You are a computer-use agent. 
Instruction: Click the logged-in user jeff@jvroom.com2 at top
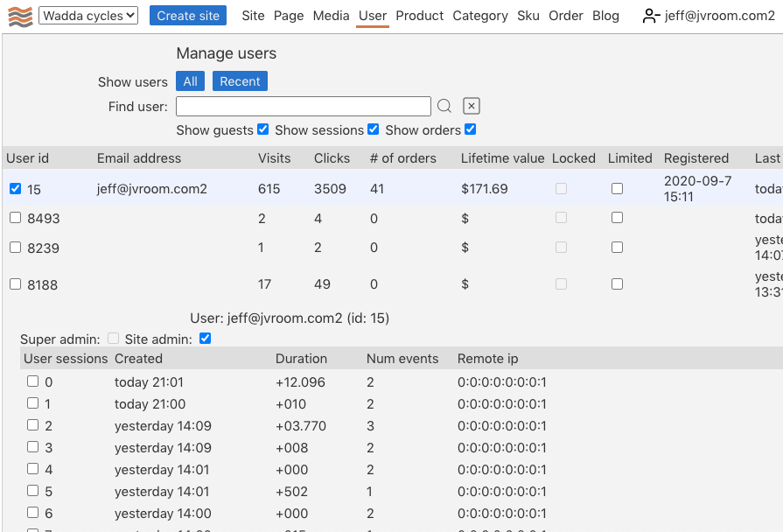point(720,16)
